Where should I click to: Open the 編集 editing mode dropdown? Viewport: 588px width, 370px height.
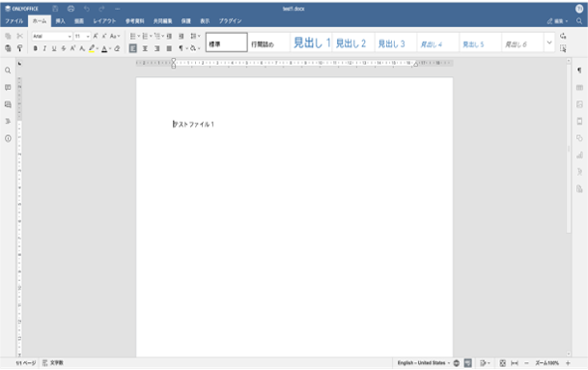(557, 21)
